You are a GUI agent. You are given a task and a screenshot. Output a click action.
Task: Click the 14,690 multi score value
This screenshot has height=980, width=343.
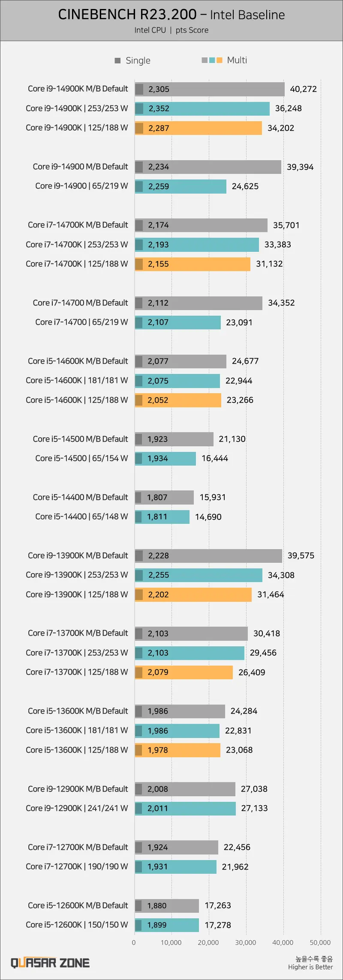[208, 517]
